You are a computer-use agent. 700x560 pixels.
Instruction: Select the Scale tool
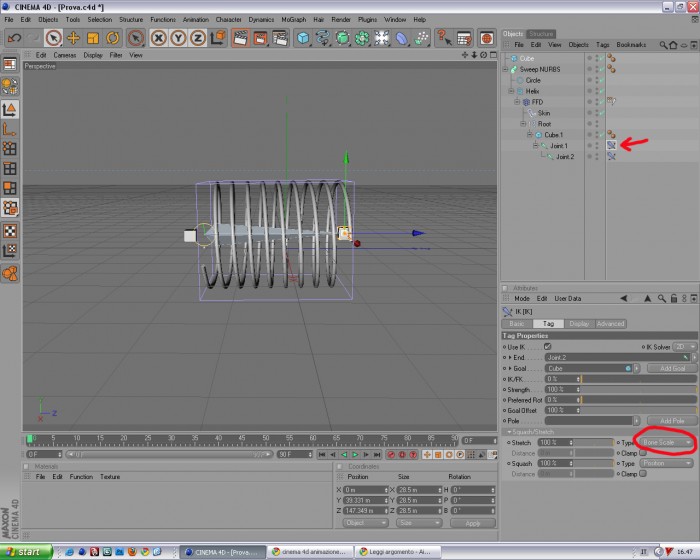tap(93, 38)
